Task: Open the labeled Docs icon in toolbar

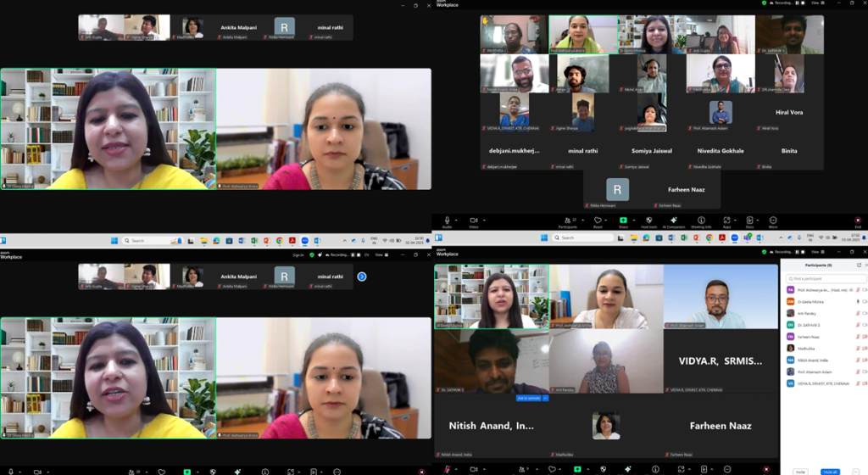Action: (x=749, y=221)
